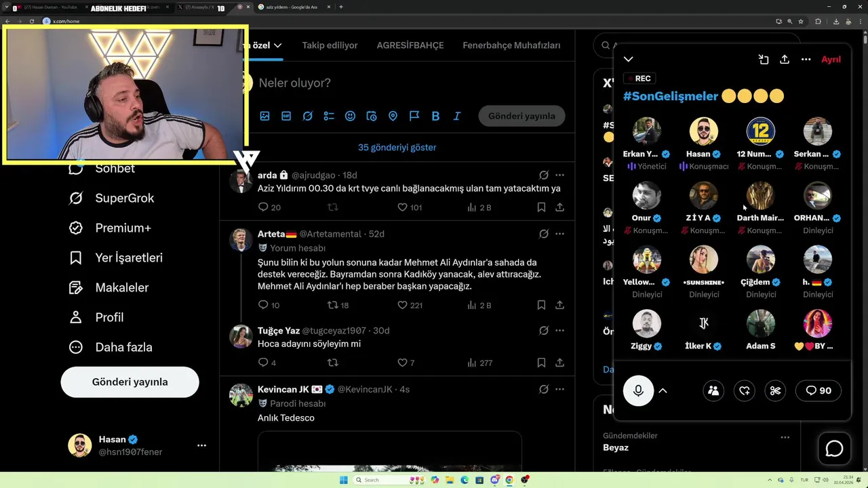Open Grok on arda's post
This screenshot has height=488, width=868.
(x=543, y=176)
